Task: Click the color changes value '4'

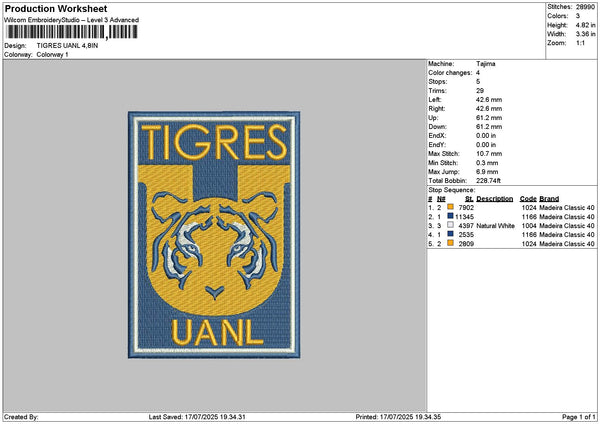Action: pos(478,73)
